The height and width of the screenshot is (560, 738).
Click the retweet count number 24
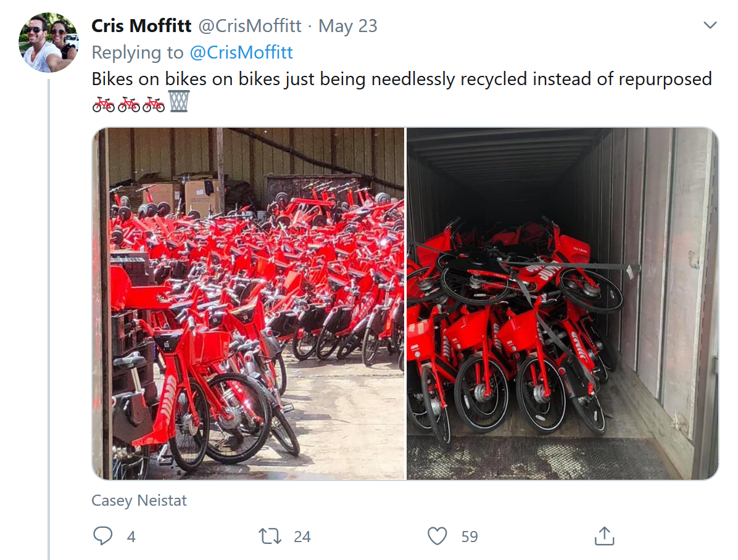click(x=302, y=537)
